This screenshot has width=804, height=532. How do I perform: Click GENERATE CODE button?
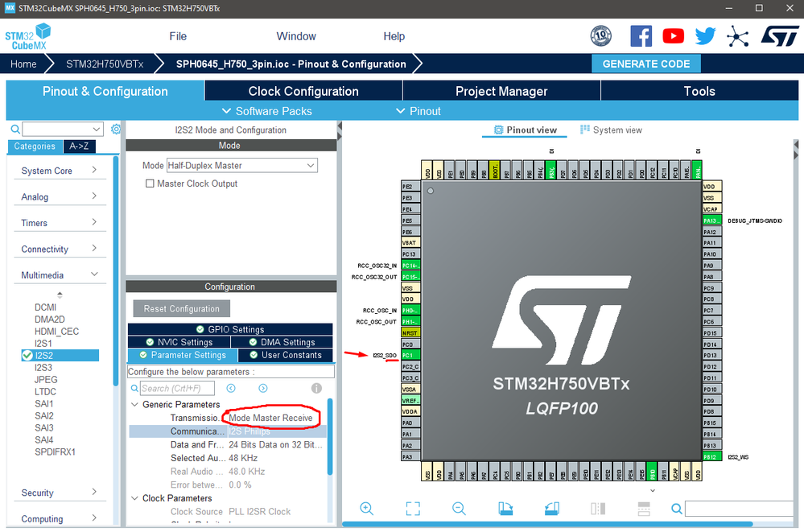(646, 64)
